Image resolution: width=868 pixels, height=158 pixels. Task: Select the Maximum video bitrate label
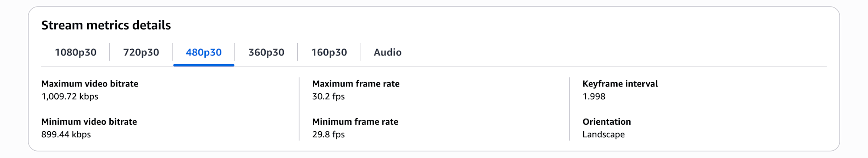(90, 84)
